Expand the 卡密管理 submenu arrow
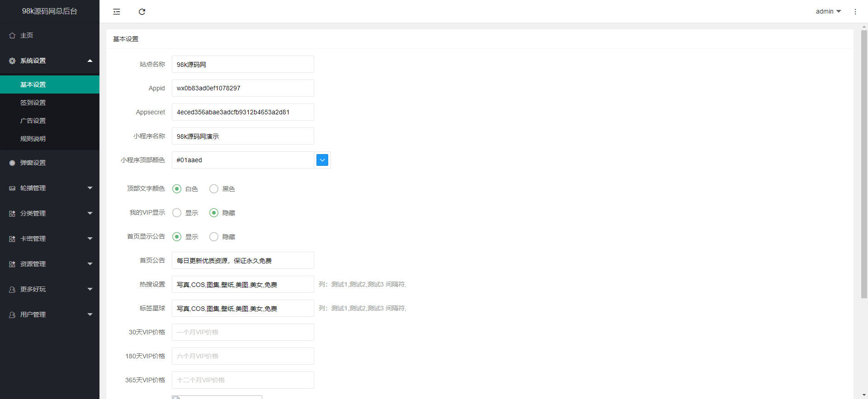Viewport: 868px width, 399px height. click(90, 239)
